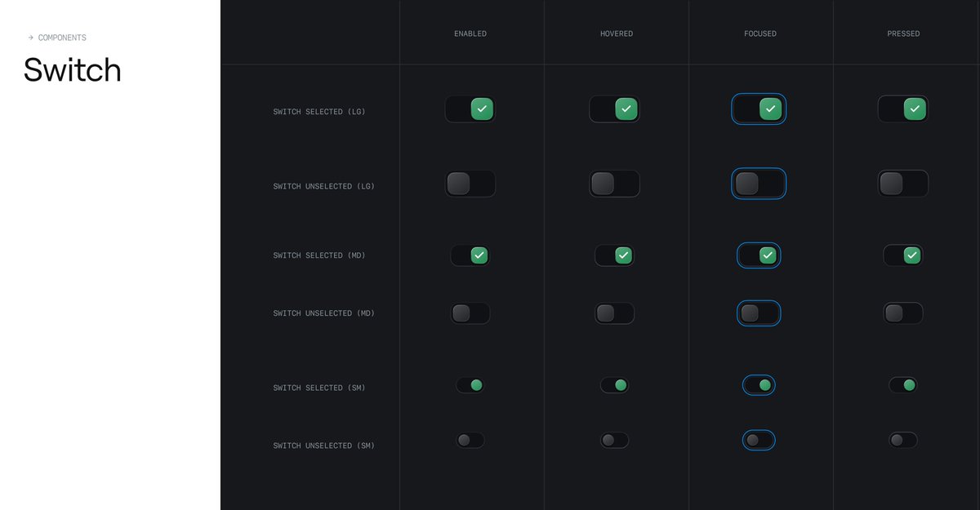Image resolution: width=980 pixels, height=510 pixels.
Task: Toggle the focused selected MD switch
Action: pyautogui.click(x=759, y=255)
